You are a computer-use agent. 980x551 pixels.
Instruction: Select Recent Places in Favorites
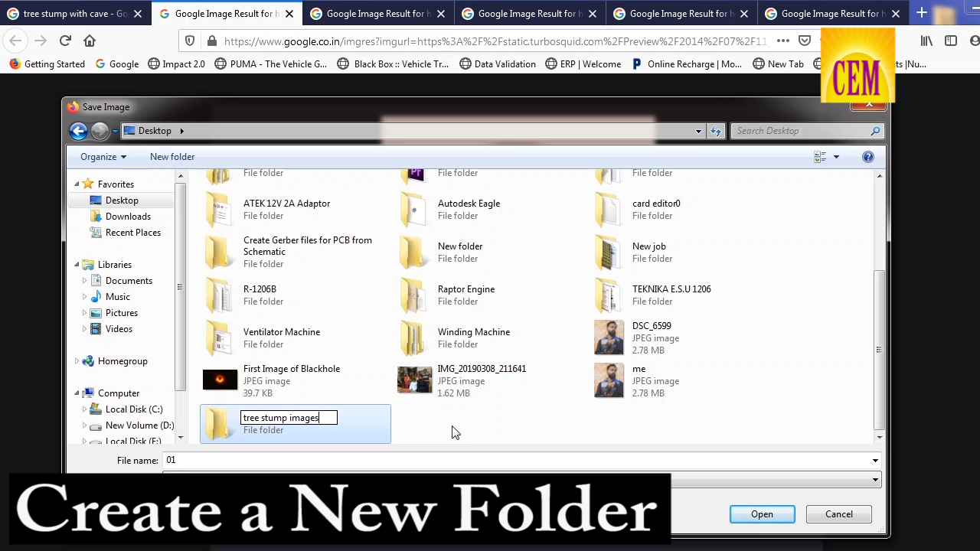[132, 233]
